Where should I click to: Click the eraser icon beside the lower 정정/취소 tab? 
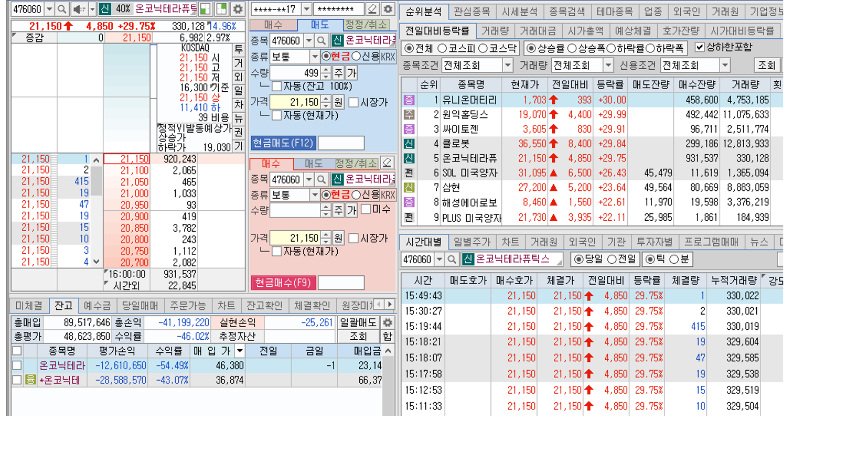click(x=387, y=163)
